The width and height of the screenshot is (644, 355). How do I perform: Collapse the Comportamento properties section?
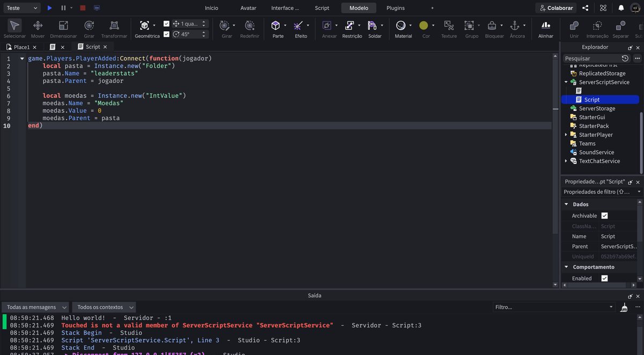pos(566,267)
